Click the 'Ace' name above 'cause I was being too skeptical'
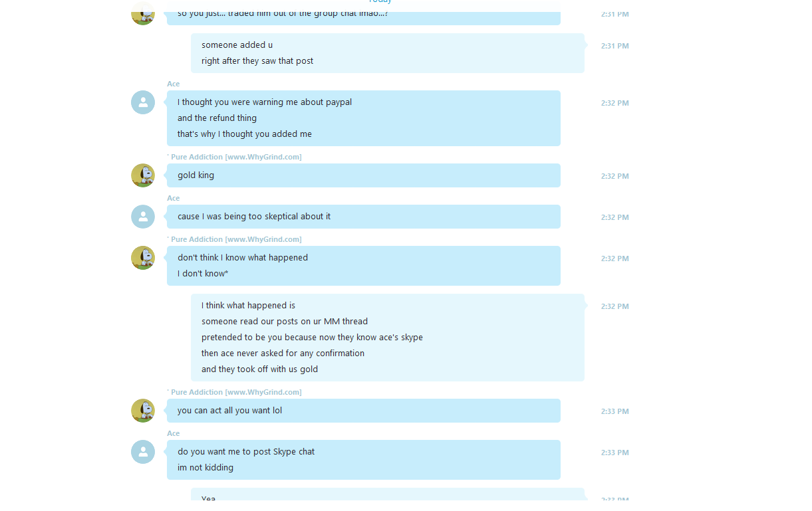 174,198
